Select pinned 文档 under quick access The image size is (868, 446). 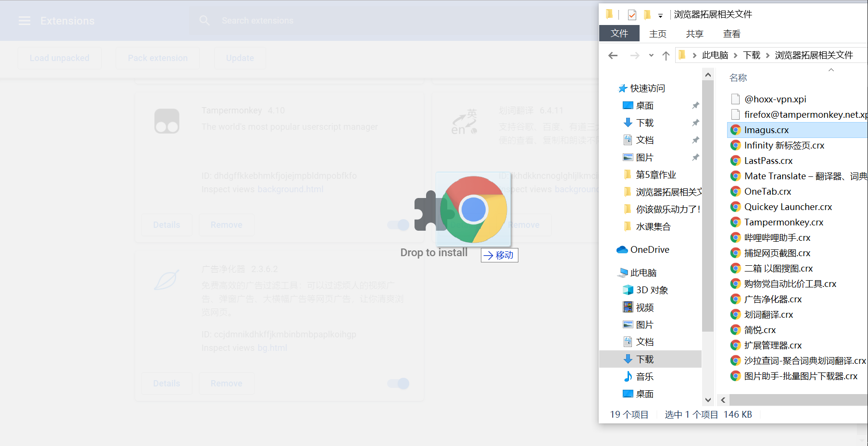pyautogui.click(x=644, y=140)
